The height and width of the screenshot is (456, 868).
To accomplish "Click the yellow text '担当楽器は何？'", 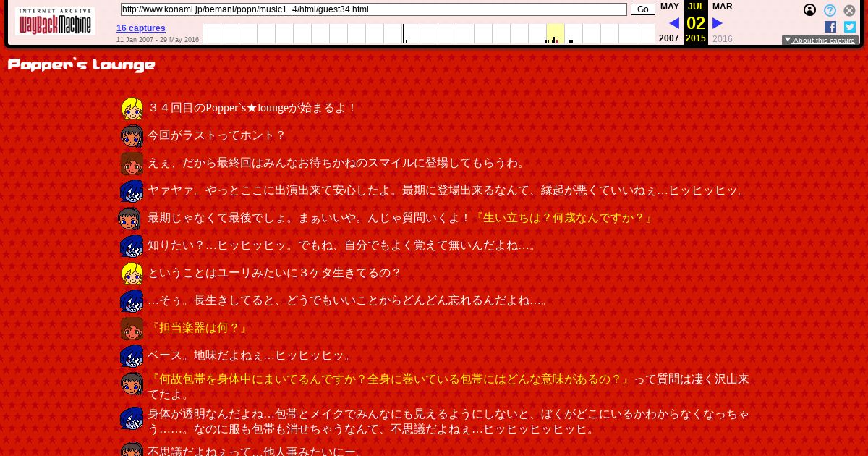I will 198,328.
